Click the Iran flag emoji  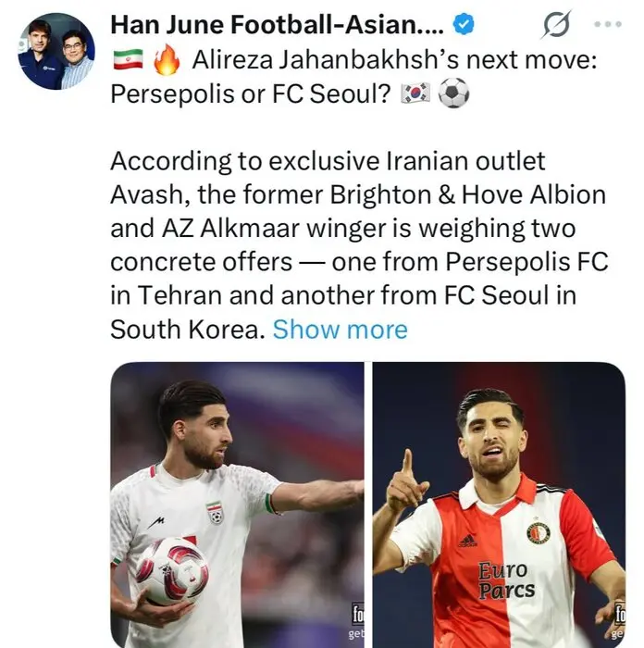pyautogui.click(x=128, y=62)
